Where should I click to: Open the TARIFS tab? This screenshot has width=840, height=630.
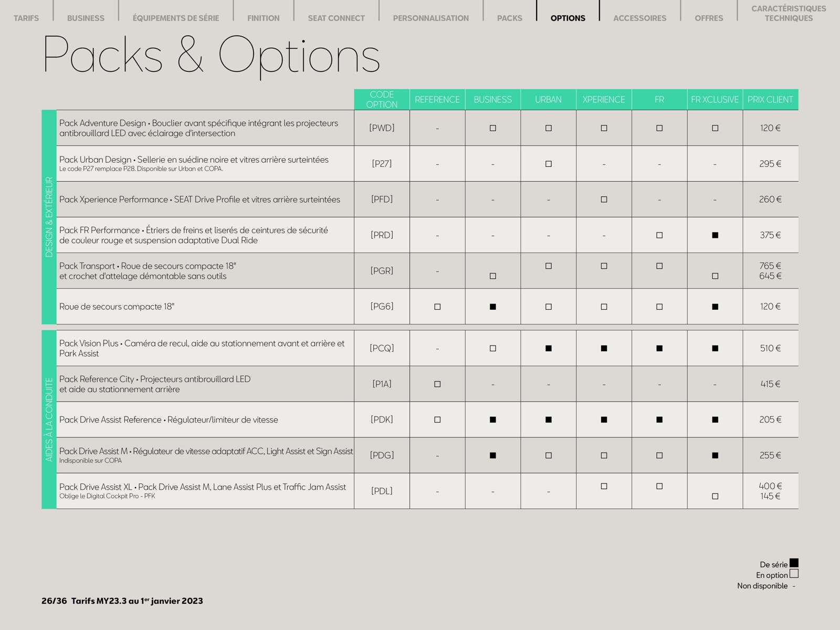[x=26, y=18]
